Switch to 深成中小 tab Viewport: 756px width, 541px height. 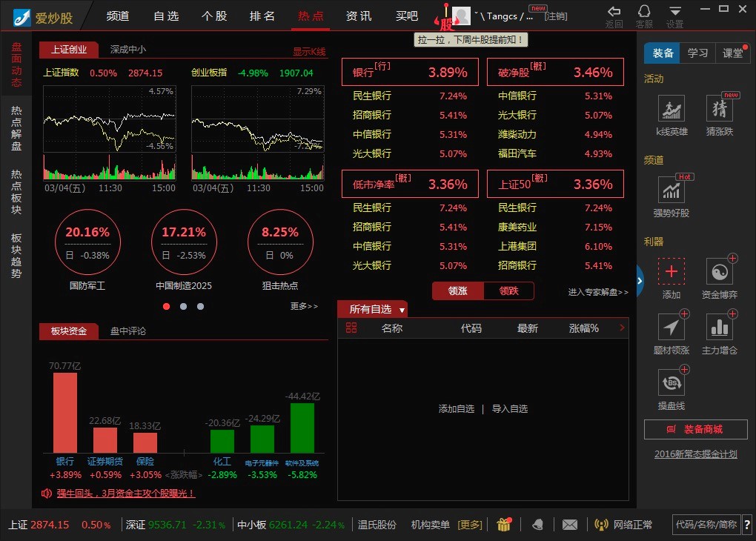(x=127, y=49)
